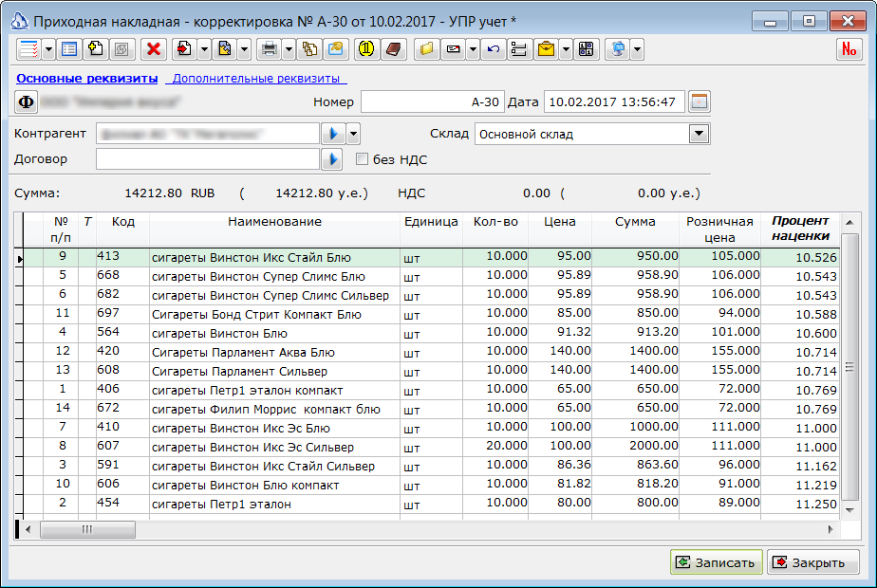Viewport: 877px width, 588px height.
Task: Select row сигареты Винстон Икс Стайл Блю
Action: [431, 257]
